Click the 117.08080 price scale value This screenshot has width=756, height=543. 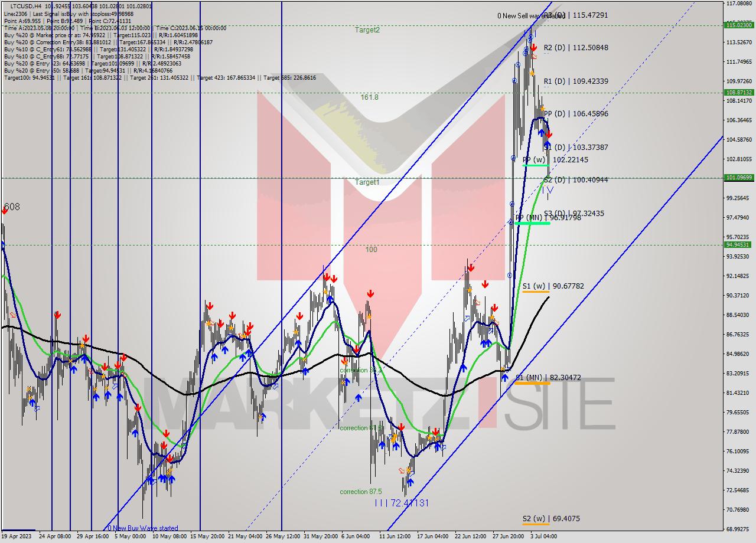click(738, 4)
